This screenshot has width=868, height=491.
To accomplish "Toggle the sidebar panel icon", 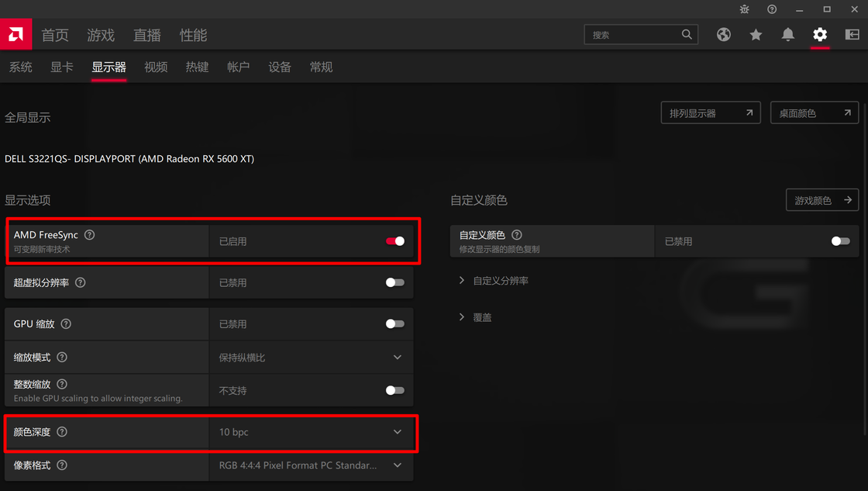I will pyautogui.click(x=852, y=34).
